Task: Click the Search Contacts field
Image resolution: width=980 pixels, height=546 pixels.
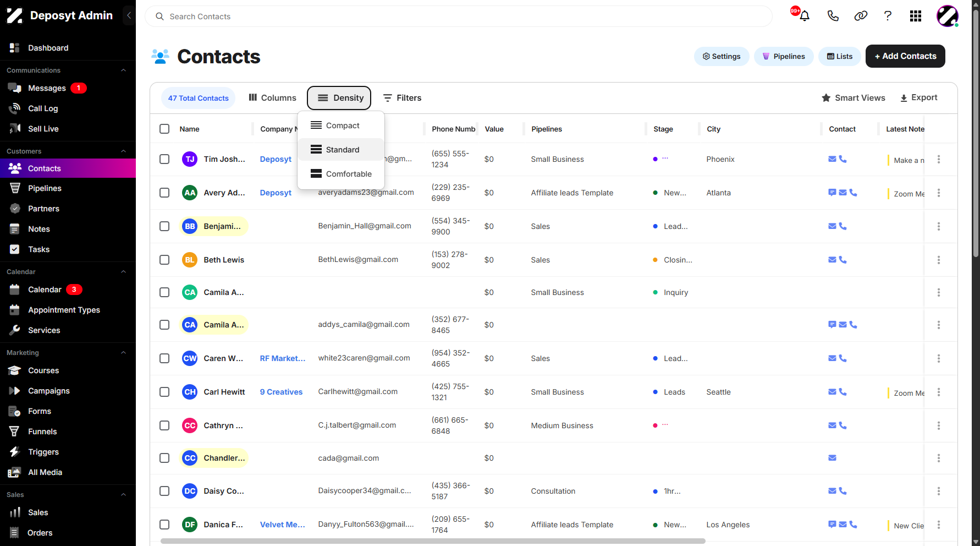Action: pyautogui.click(x=459, y=17)
